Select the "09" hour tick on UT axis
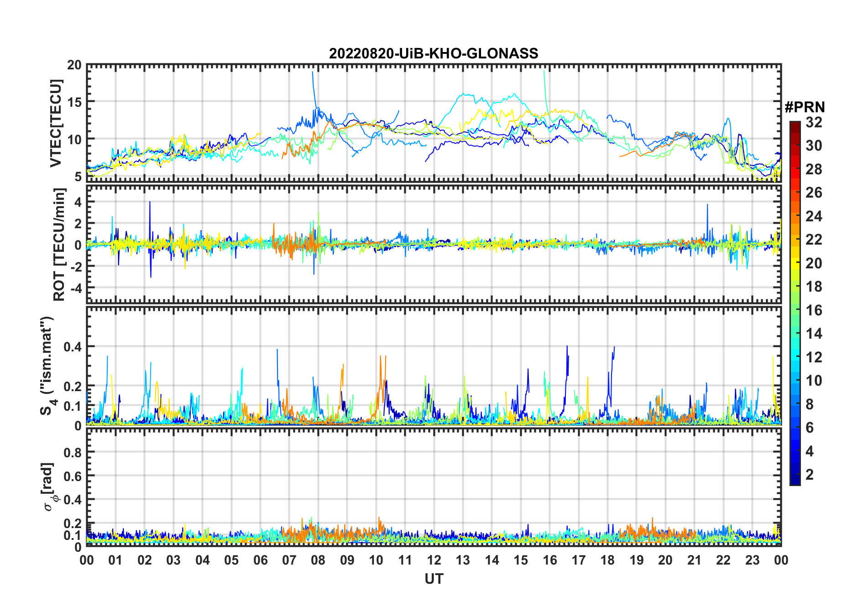This screenshot has width=868, height=607. pyautogui.click(x=347, y=560)
